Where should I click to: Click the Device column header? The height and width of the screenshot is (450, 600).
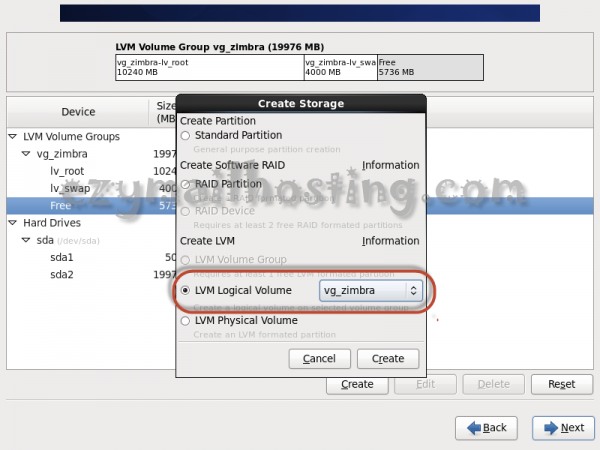(x=78, y=112)
